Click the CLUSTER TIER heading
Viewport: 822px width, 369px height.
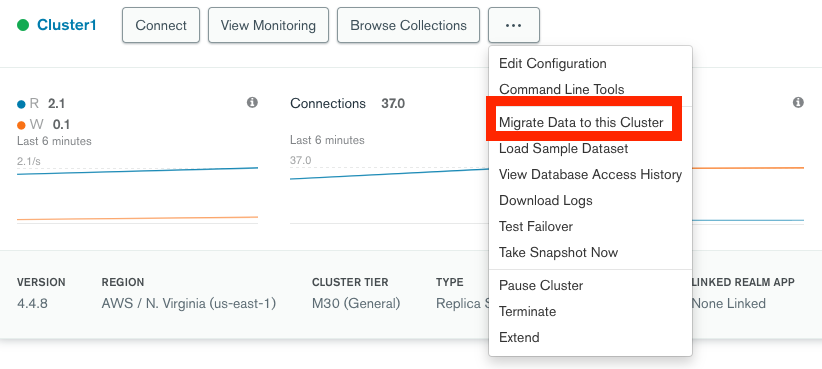350,283
